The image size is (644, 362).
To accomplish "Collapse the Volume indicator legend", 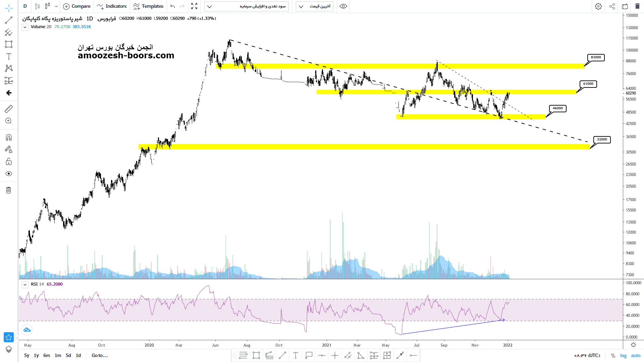I will point(25,27).
